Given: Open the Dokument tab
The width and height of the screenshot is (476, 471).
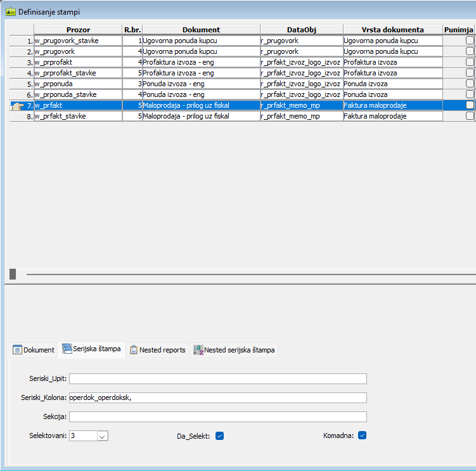Looking at the screenshot, I should [x=34, y=350].
